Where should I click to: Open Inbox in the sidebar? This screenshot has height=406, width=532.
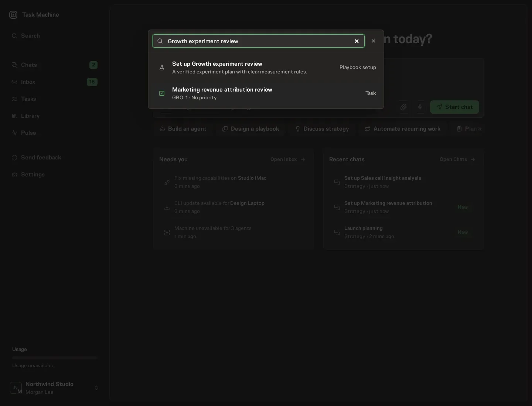pyautogui.click(x=55, y=82)
